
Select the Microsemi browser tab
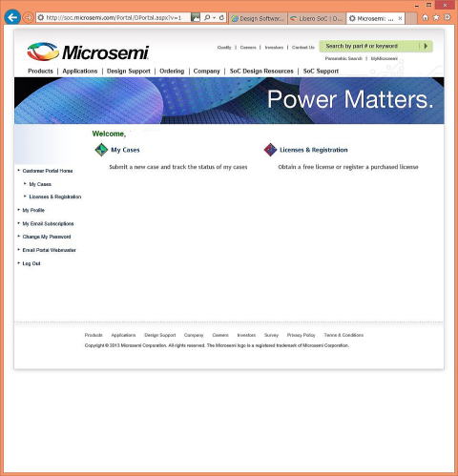pos(375,18)
